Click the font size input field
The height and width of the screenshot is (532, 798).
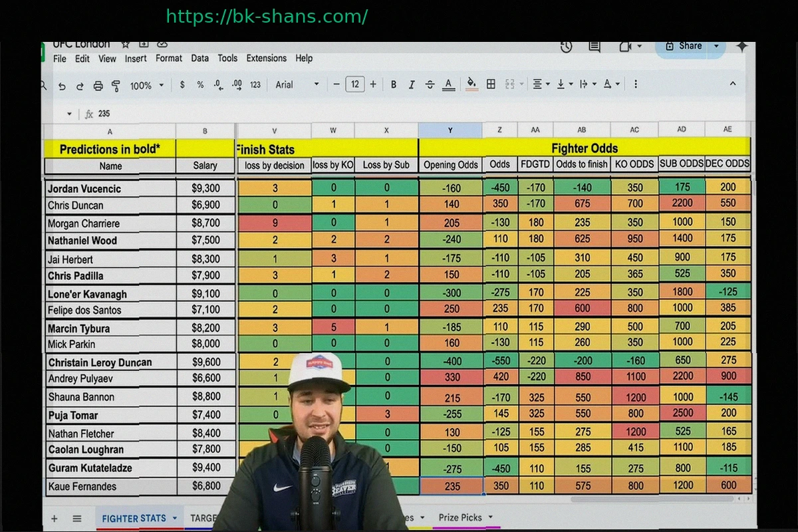pyautogui.click(x=354, y=84)
